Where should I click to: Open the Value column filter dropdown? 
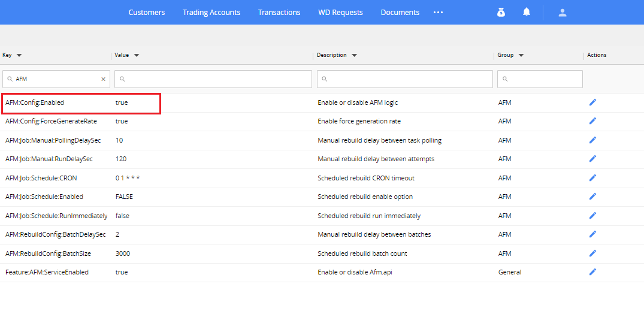pos(137,55)
